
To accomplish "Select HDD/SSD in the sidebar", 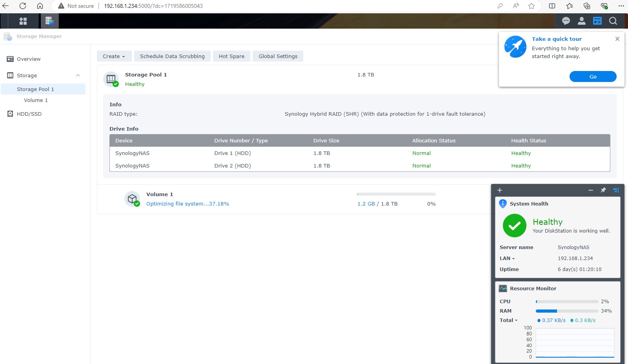I will click(x=29, y=114).
